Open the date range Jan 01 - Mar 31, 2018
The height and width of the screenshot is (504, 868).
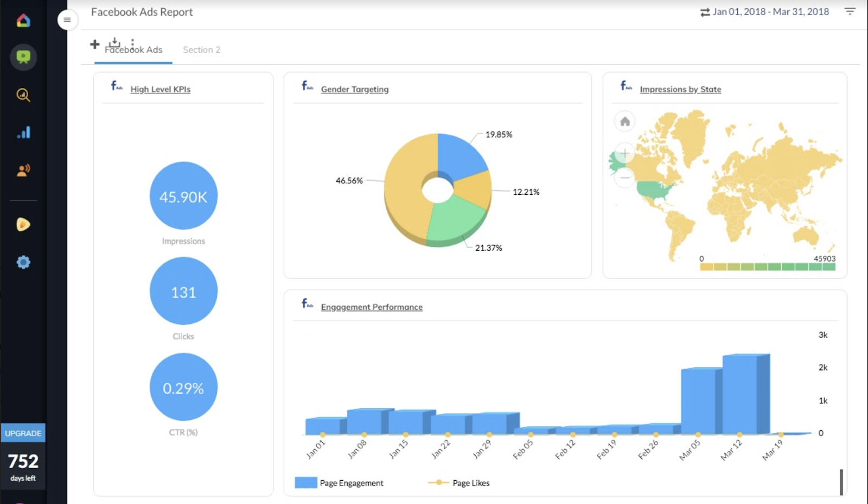click(771, 12)
